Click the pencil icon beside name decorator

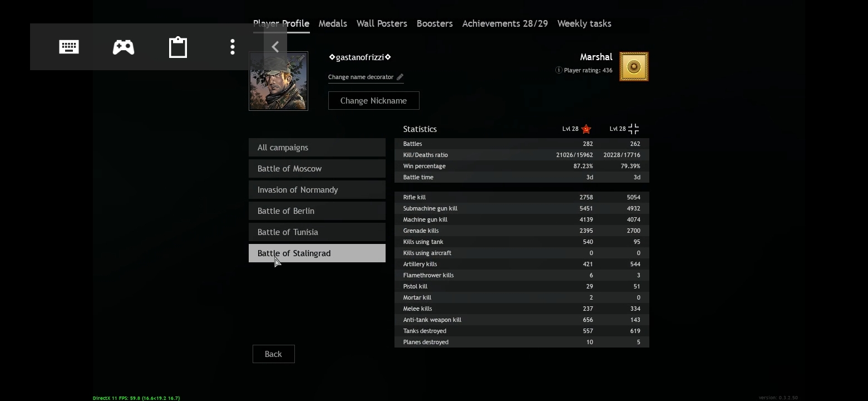[x=400, y=77]
